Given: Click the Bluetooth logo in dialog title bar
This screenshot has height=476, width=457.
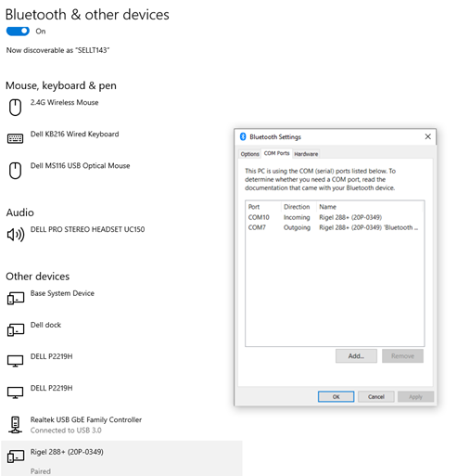Looking at the screenshot, I should tap(243, 136).
